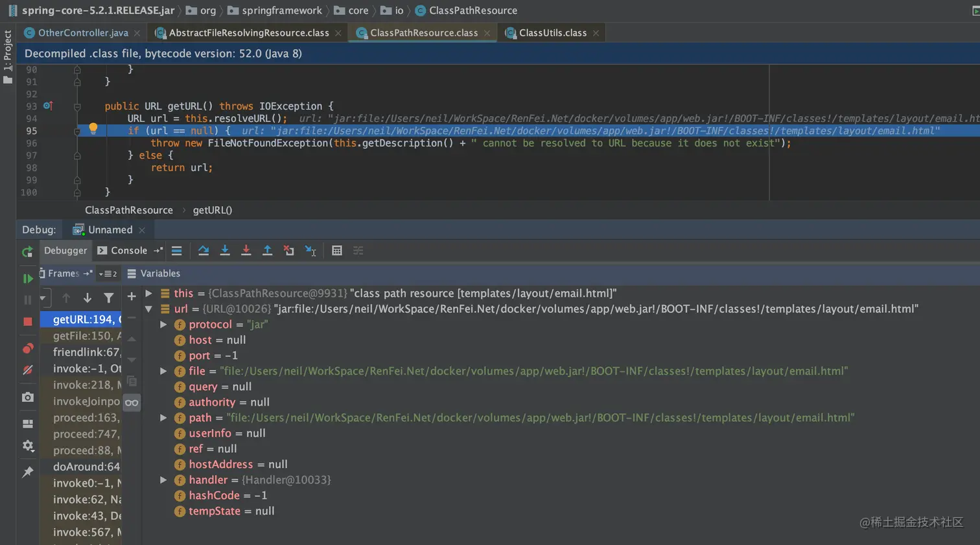This screenshot has height=545, width=980.
Task: Click the 'org' breadcrumb in the navigation bar
Action: (201, 10)
